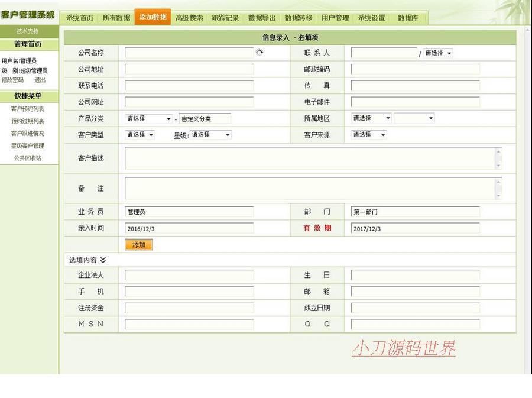Open the 所属地区 请选择 dropdown
This screenshot has width=532, height=398.
pyautogui.click(x=371, y=118)
